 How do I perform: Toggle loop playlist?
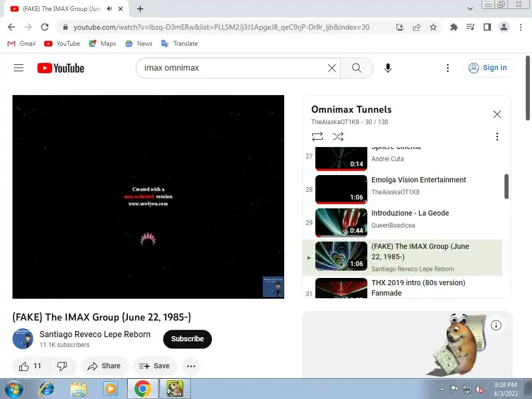click(x=317, y=137)
